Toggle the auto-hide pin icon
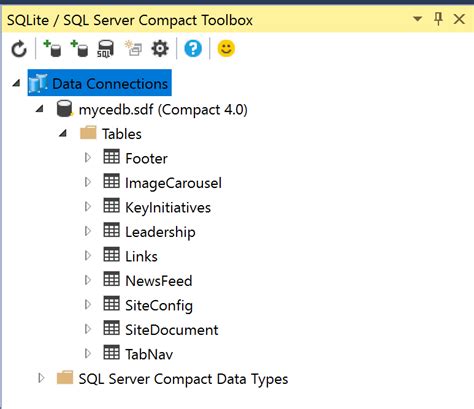Viewport: 474px width, 409px height. click(438, 19)
